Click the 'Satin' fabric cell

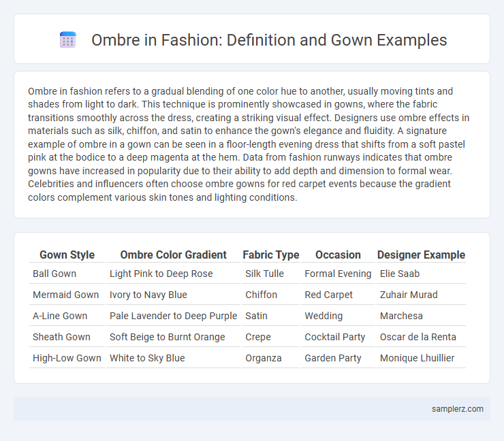click(x=270, y=316)
